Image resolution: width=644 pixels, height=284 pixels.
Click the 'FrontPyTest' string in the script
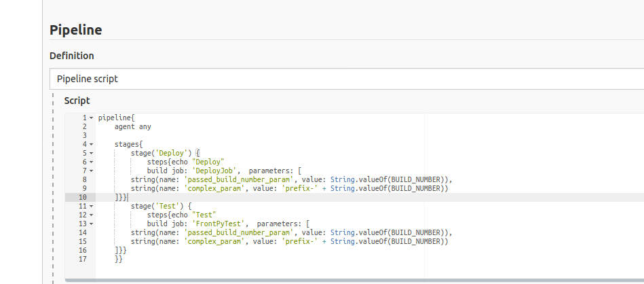[221, 224]
